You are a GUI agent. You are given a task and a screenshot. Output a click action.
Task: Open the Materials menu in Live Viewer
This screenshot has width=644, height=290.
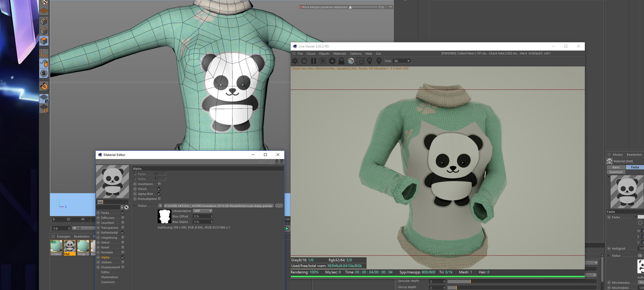tap(339, 54)
